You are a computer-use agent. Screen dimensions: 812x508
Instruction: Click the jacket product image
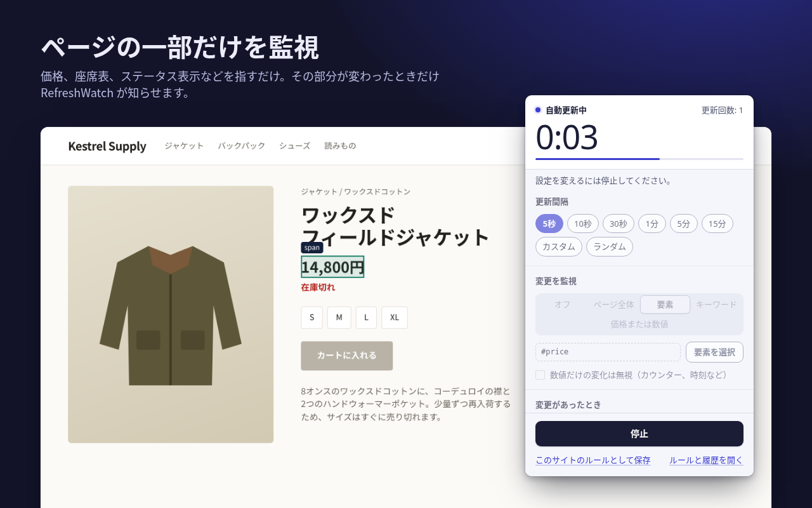(171, 314)
